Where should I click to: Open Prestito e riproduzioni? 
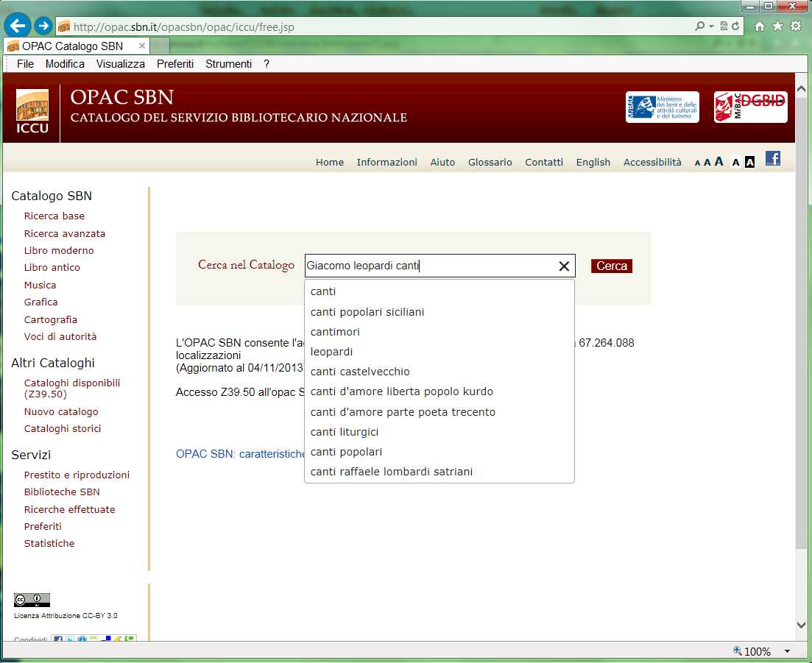pos(77,475)
